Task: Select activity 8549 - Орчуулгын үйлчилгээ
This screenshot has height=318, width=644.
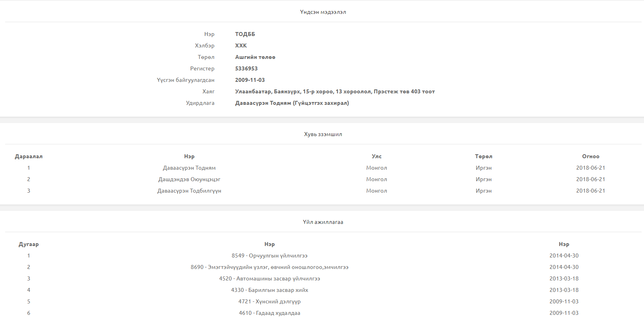Action: tap(269, 256)
